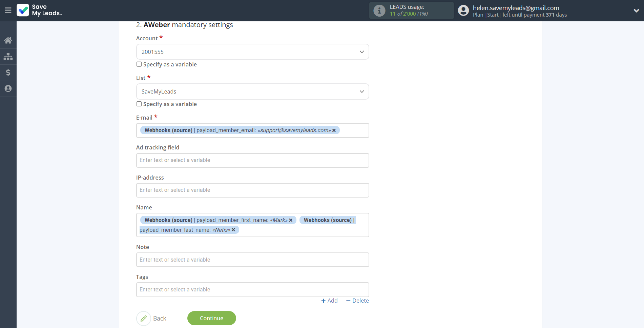Click the plus Add link under Tags

point(329,301)
